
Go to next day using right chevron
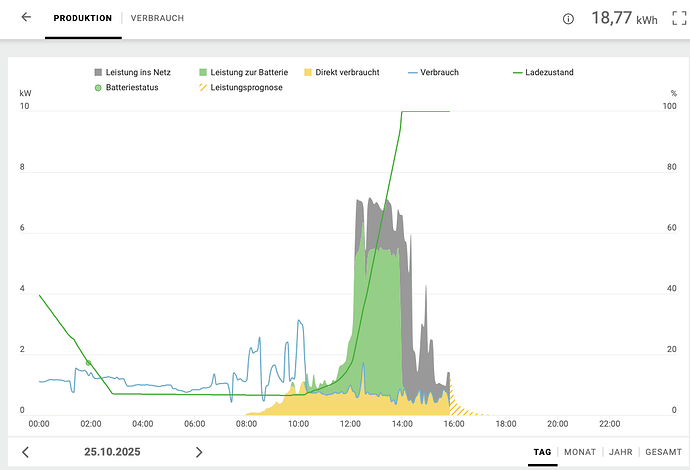tap(199, 452)
